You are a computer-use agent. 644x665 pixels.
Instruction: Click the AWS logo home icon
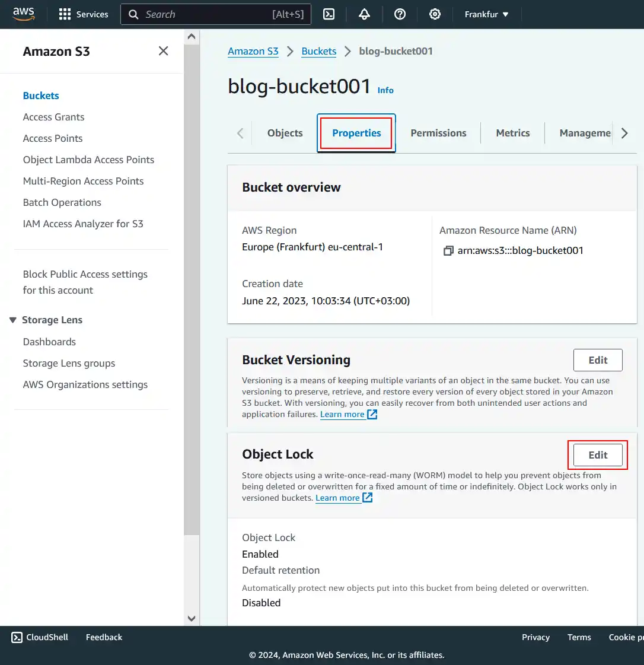coord(23,14)
